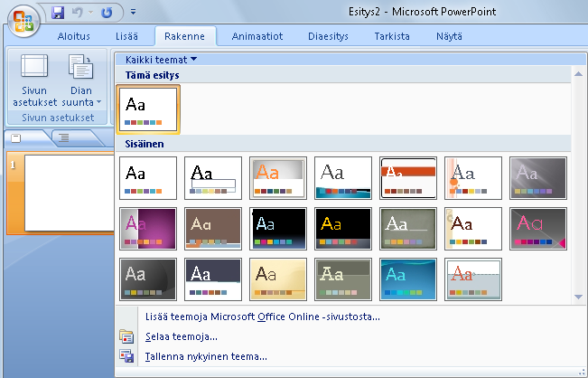Apply the light gray theme with red Aa
The image size is (588, 378).
[x=473, y=279]
